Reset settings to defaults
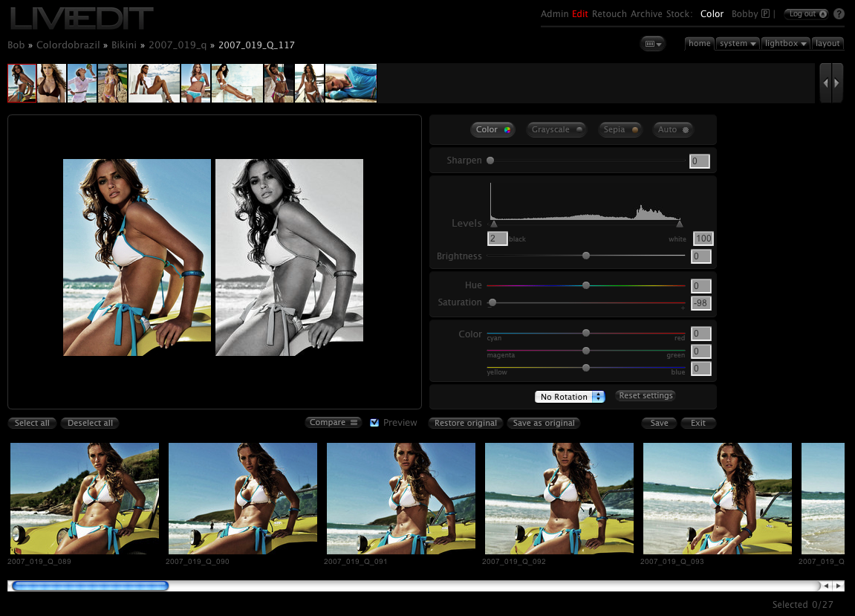 pyautogui.click(x=646, y=395)
